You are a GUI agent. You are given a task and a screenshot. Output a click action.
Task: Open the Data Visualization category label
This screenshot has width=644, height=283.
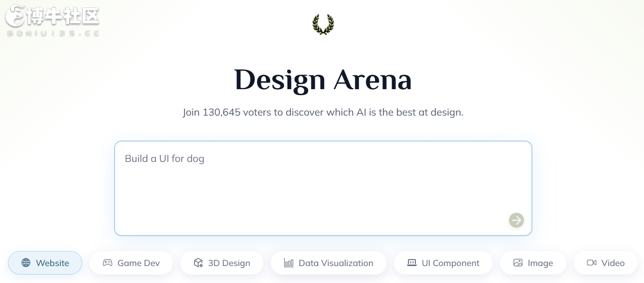point(336,263)
